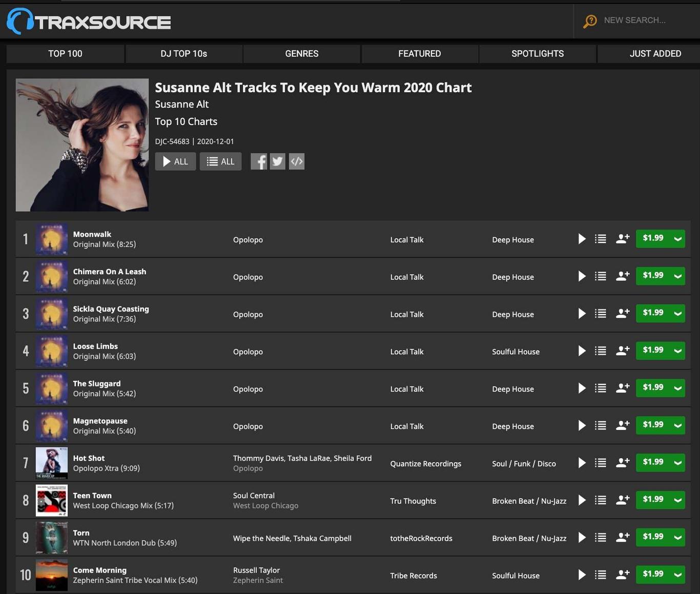The width and height of the screenshot is (700, 594).
Task: Open Susanne Alt artist link
Action: [x=182, y=105]
